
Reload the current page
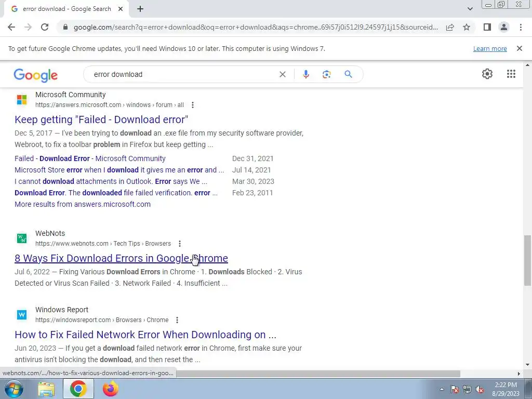[x=45, y=27]
